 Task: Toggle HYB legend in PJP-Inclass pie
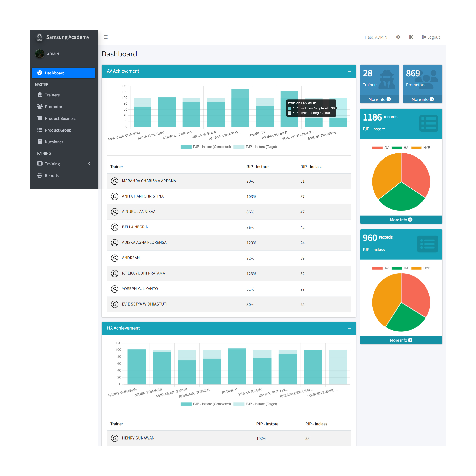click(420, 268)
